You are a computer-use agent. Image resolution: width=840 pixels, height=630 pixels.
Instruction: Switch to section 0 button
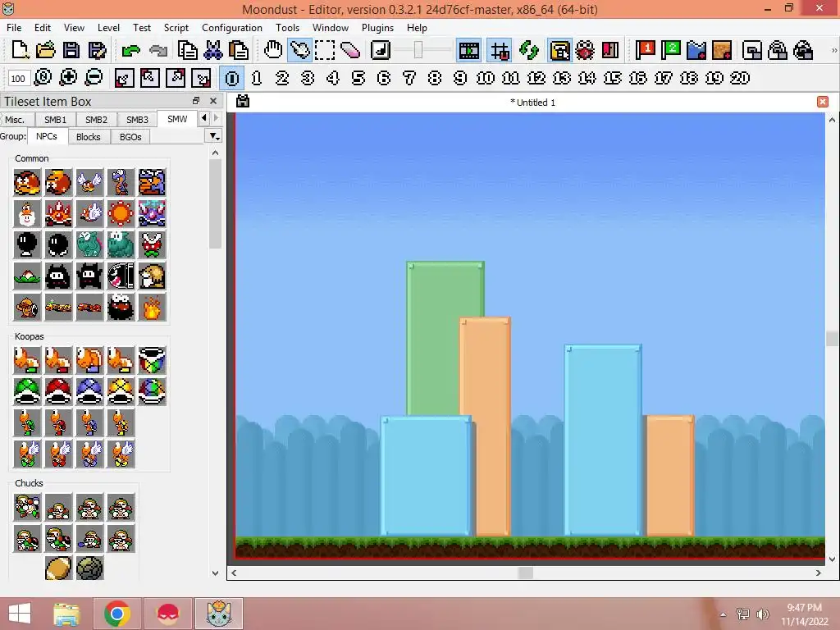pyautogui.click(x=232, y=78)
